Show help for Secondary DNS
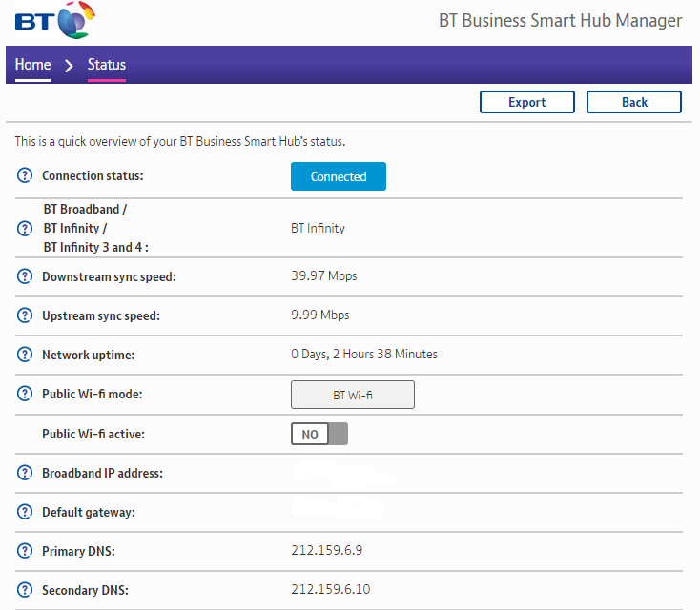 [25, 591]
